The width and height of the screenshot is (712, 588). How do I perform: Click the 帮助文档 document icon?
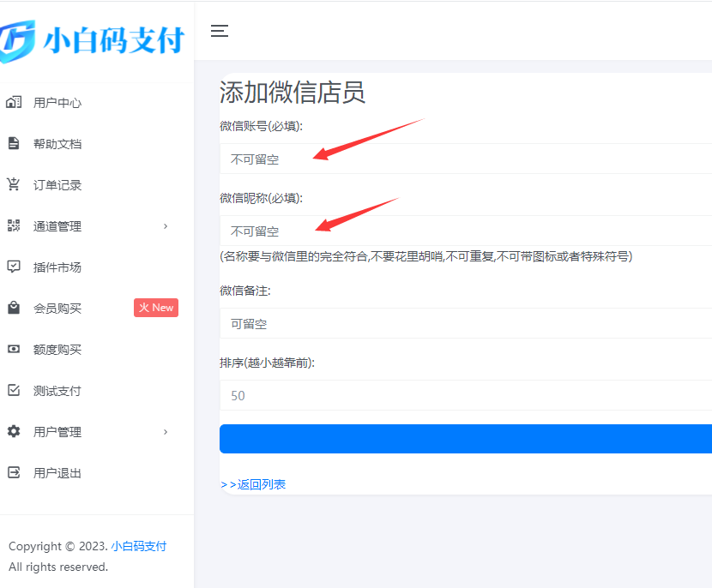point(14,143)
